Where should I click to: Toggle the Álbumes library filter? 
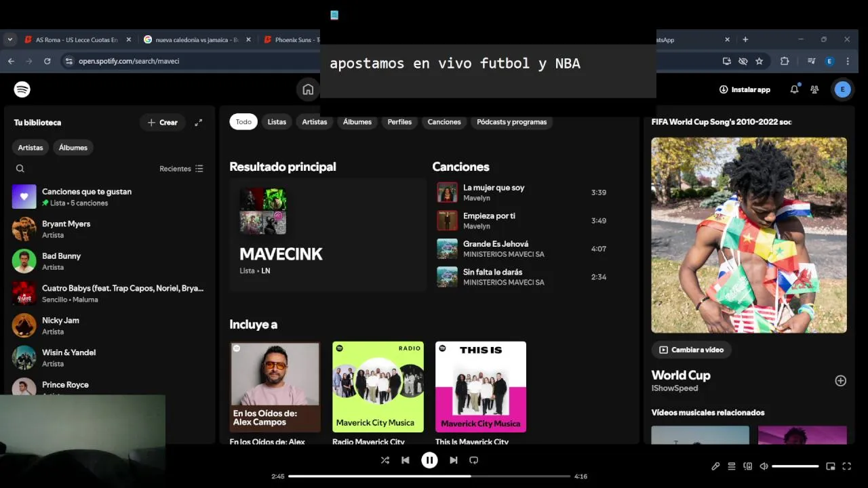[x=73, y=148]
